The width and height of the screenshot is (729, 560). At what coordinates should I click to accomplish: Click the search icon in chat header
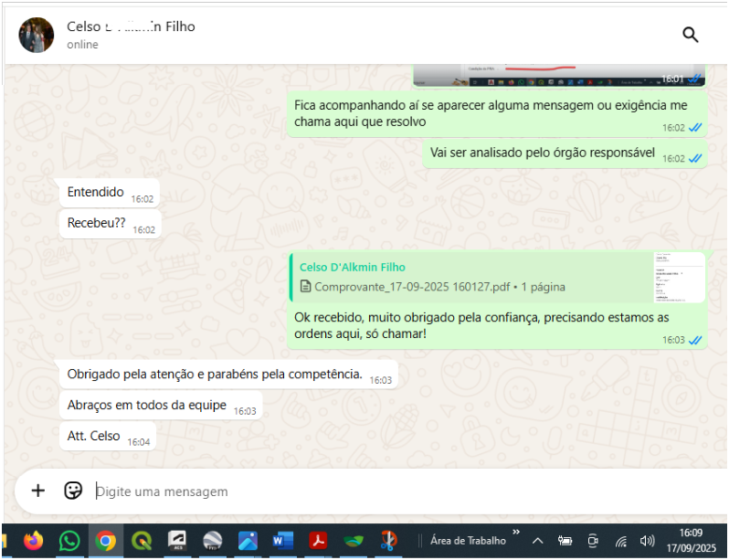pos(691,35)
